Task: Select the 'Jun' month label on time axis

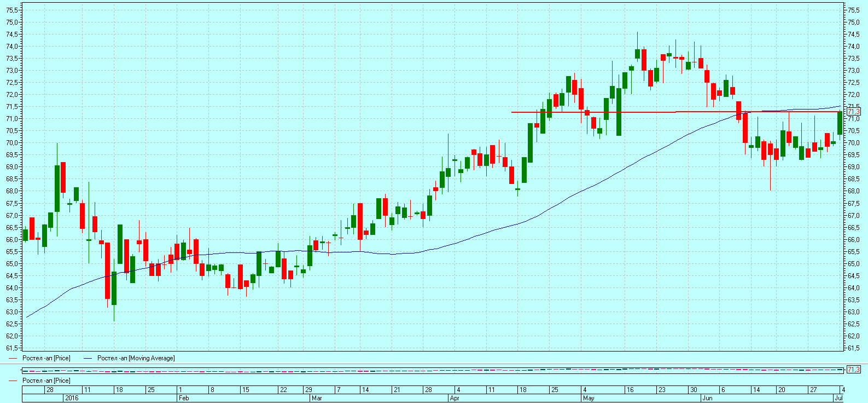Action: click(707, 398)
